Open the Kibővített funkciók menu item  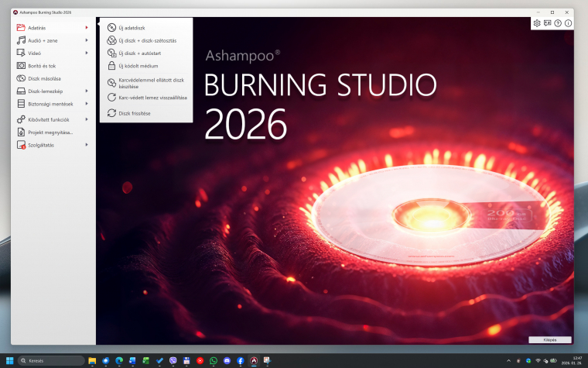pyautogui.click(x=49, y=119)
